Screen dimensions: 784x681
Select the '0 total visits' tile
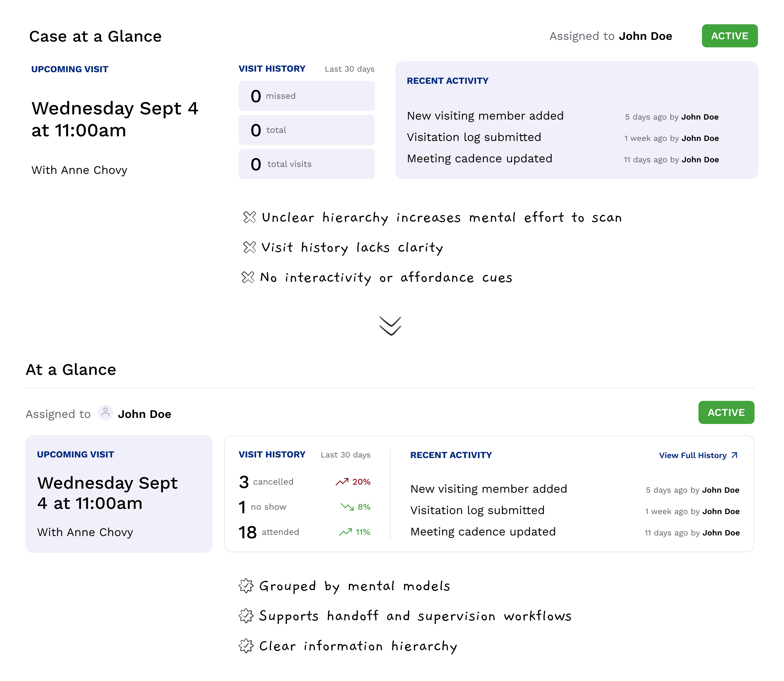coord(307,164)
